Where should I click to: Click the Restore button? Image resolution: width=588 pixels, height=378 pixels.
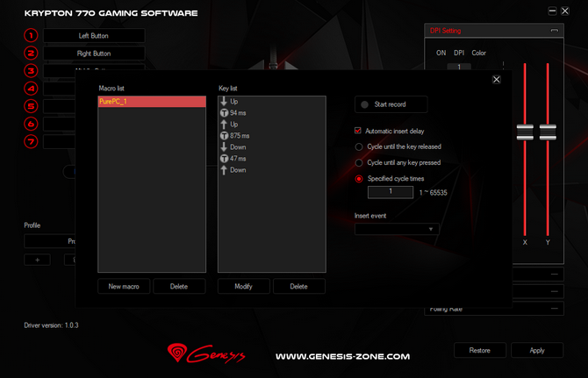coord(480,350)
